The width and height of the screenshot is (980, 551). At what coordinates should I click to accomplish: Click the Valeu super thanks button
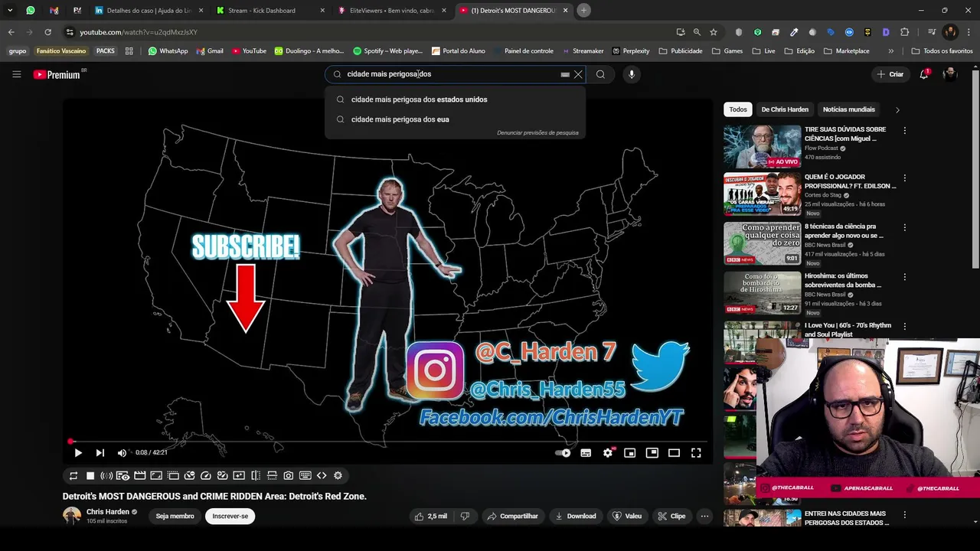(x=627, y=516)
